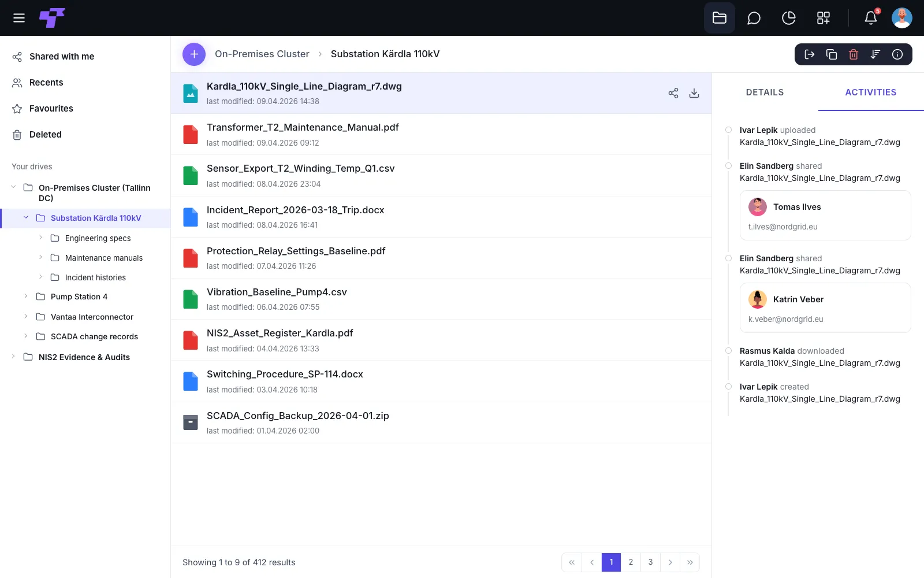
Task: Jump to first page of results
Action: (572, 562)
